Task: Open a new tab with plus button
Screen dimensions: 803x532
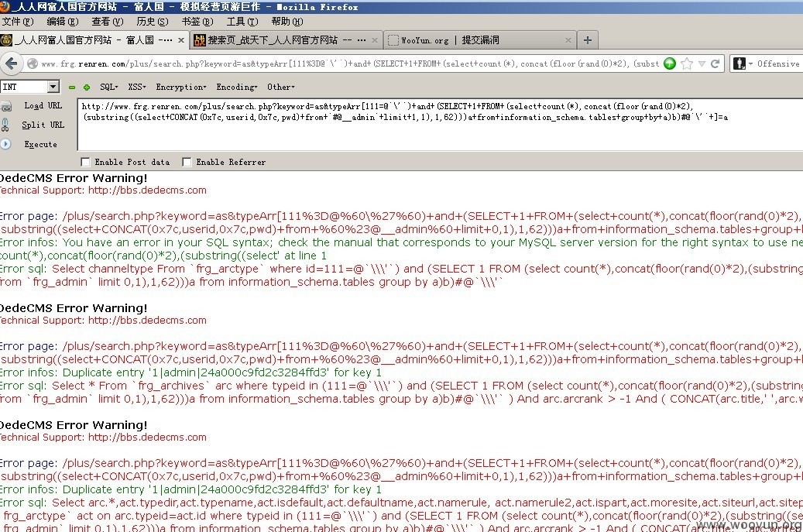Action: coord(588,40)
